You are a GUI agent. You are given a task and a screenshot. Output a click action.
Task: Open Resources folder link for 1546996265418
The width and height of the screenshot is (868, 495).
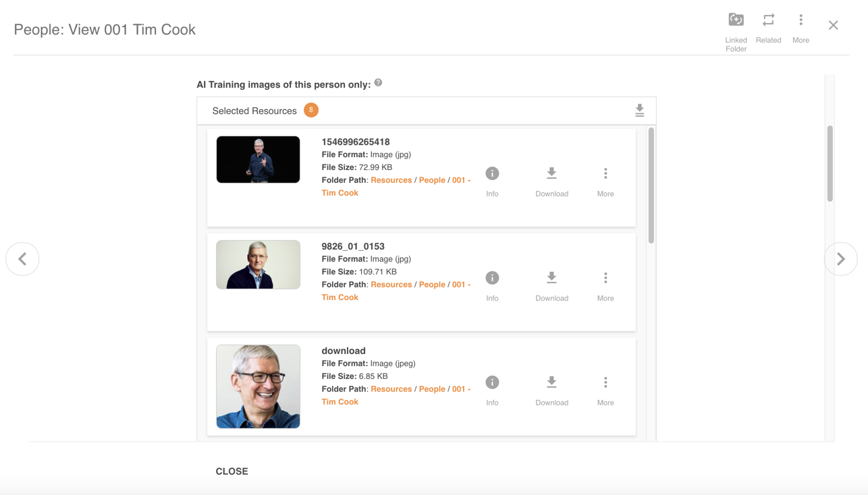[x=391, y=180]
